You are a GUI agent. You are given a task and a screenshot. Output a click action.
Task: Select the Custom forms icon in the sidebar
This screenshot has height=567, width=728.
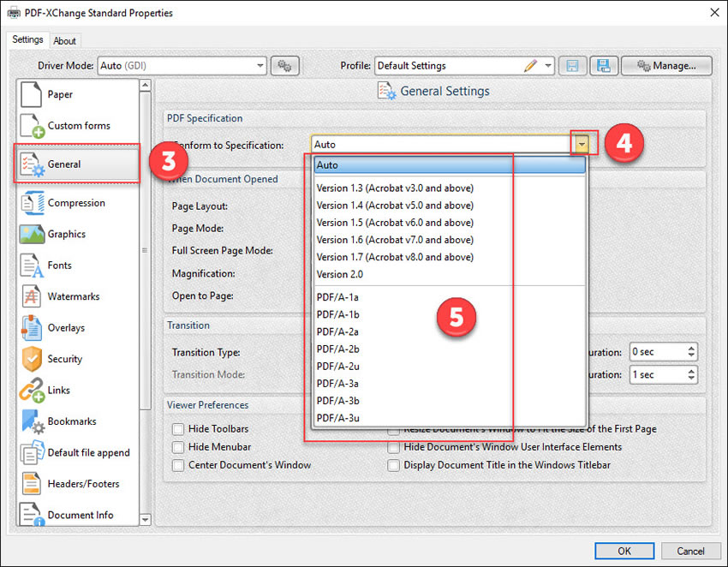point(32,125)
